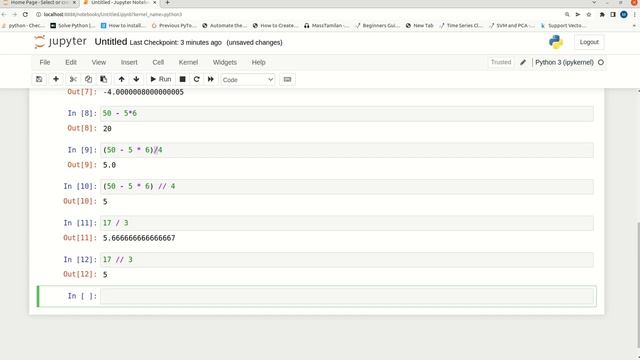Select the In [8] cell with 50 - 5*6
This screenshot has height=360, width=640.
[x=347, y=113]
